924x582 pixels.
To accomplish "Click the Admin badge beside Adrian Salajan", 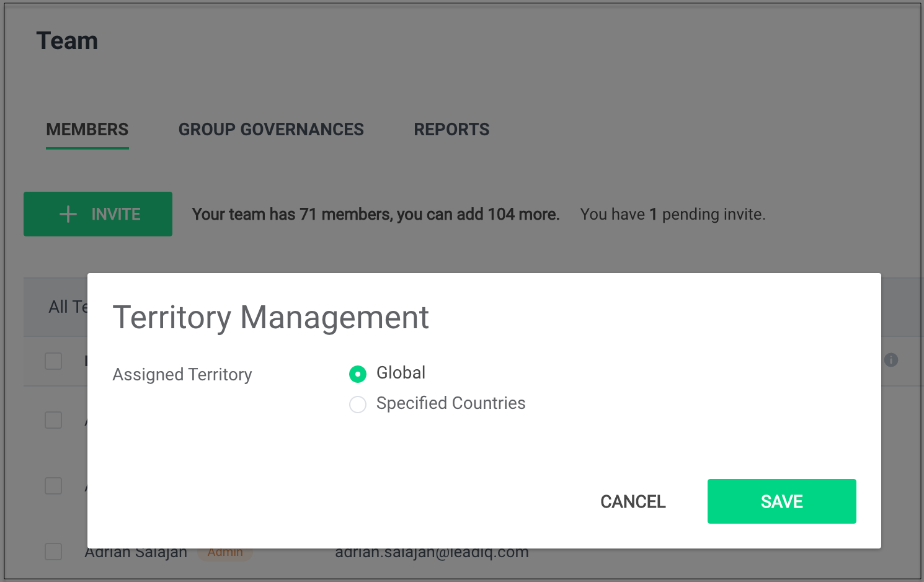I will (x=225, y=553).
